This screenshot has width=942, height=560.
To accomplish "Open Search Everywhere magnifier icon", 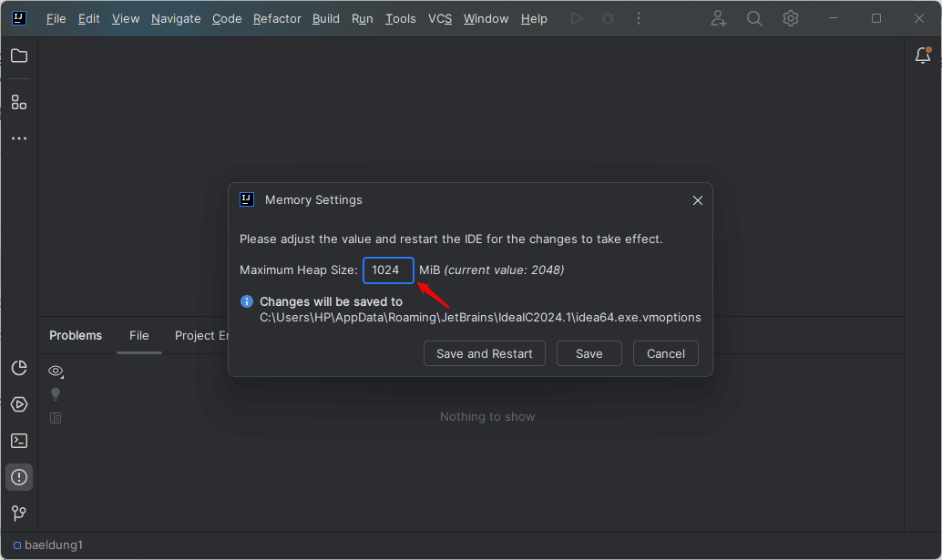I will click(x=754, y=18).
